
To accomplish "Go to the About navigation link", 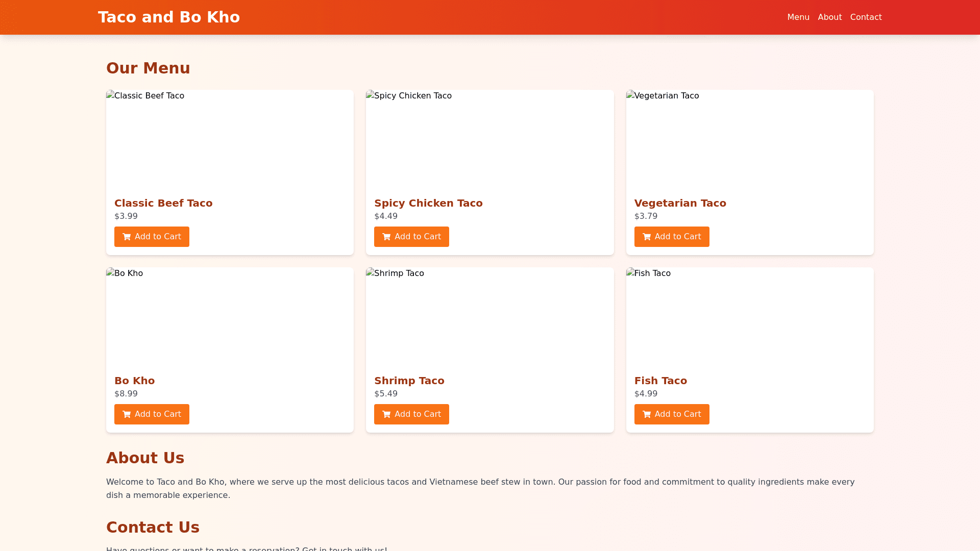I will click(829, 17).
